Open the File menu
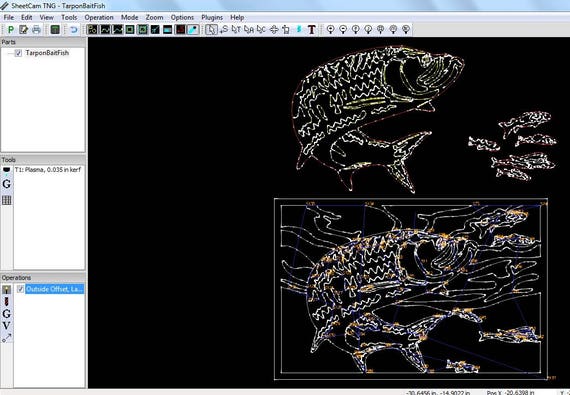Image resolution: width=570 pixels, height=395 pixels. (x=8, y=17)
